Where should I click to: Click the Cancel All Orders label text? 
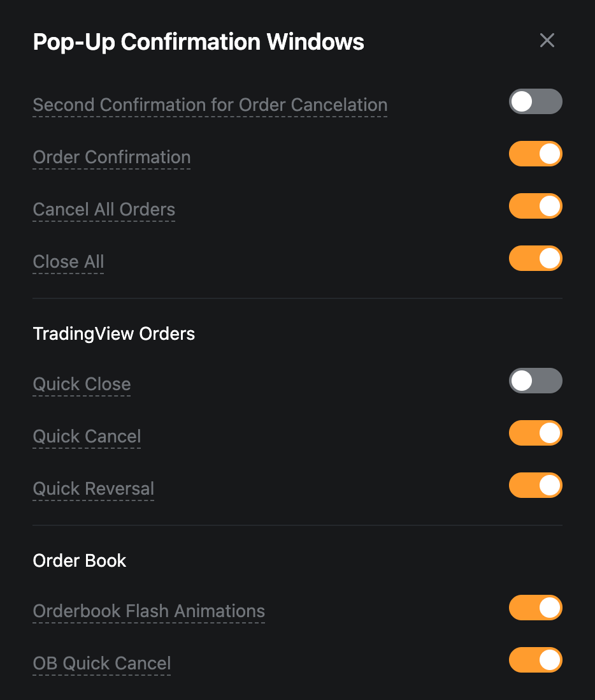[104, 210]
